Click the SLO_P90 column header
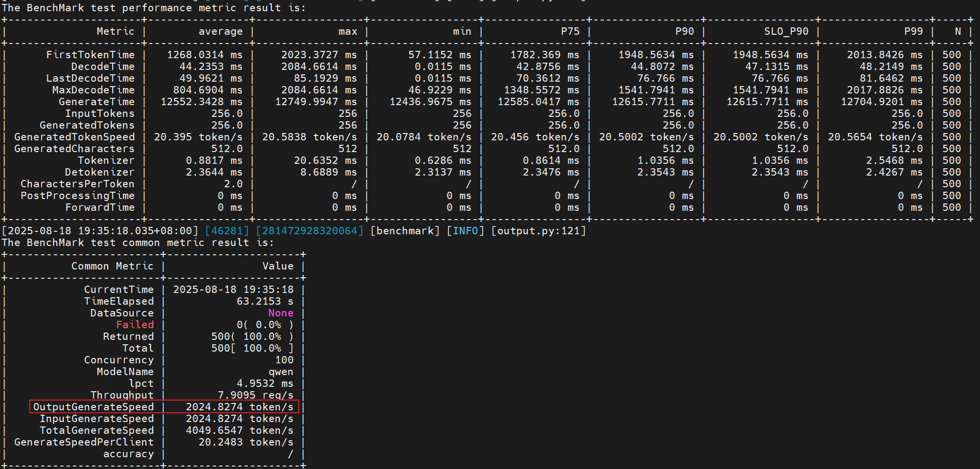 [x=786, y=31]
